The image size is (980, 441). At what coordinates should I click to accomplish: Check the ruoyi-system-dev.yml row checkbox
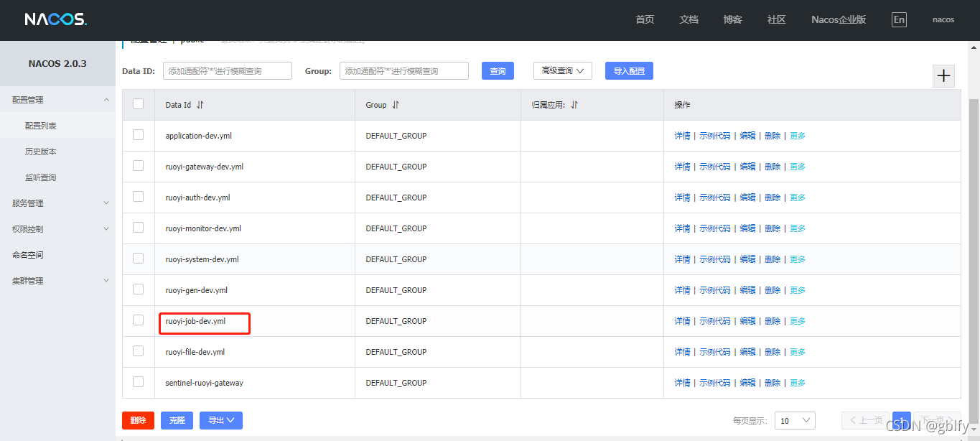click(139, 259)
